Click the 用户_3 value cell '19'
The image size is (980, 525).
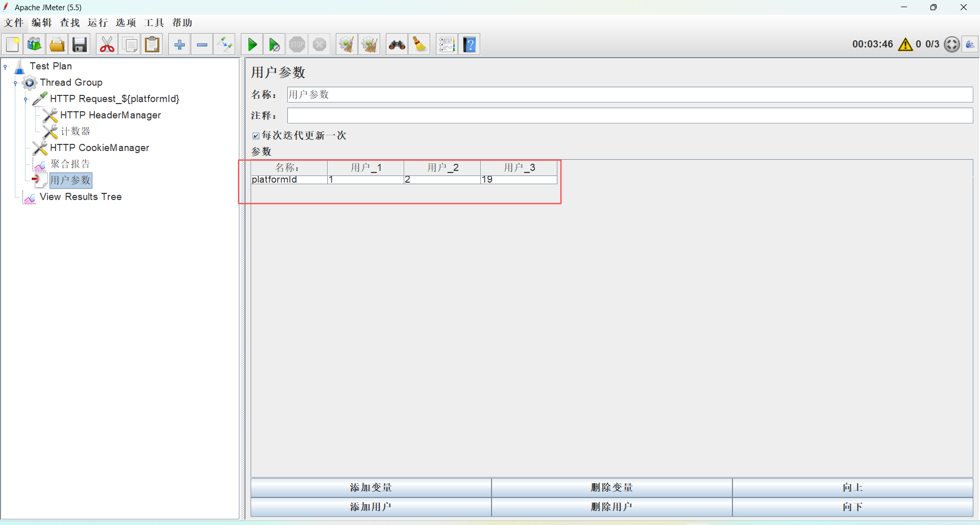[519, 180]
